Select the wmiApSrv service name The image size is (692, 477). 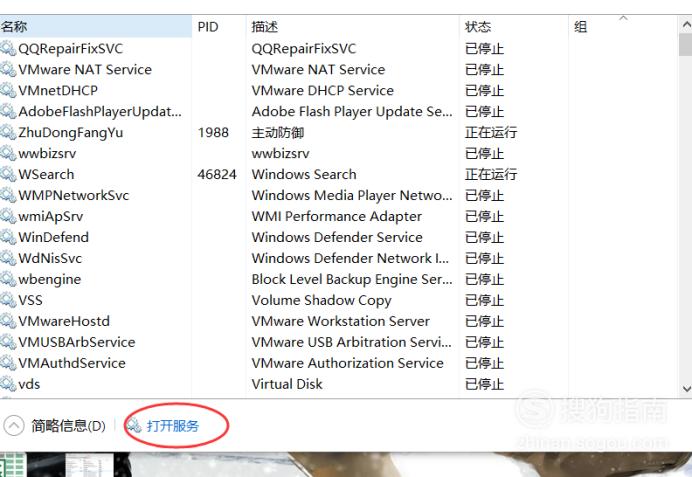[51, 216]
